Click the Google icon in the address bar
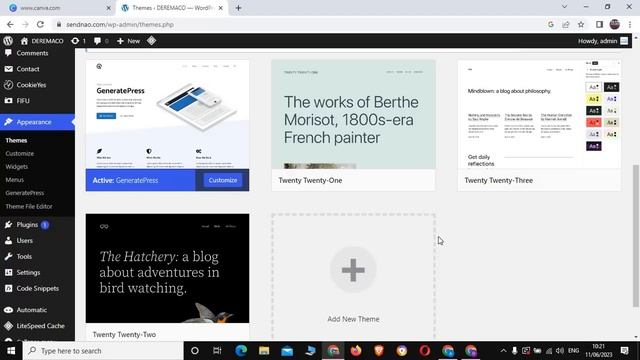The width and height of the screenshot is (640, 360). 551,24
